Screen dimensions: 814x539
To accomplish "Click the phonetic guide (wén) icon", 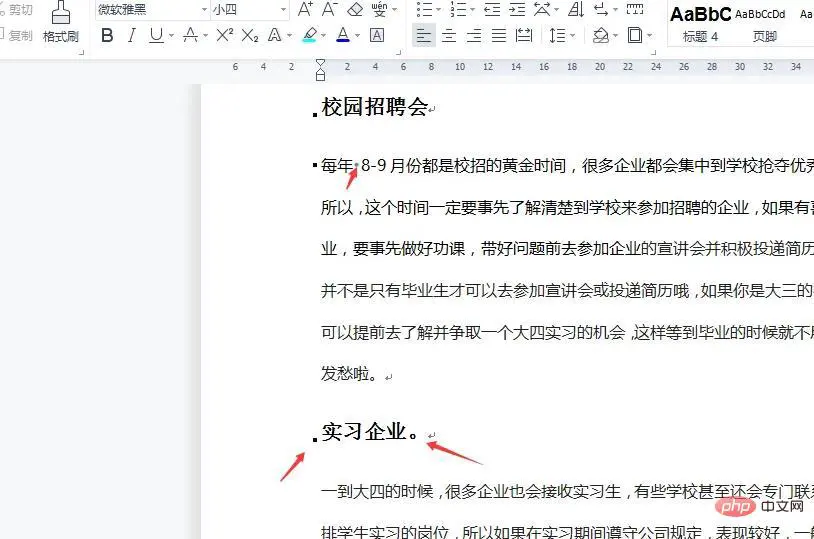I will (379, 9).
